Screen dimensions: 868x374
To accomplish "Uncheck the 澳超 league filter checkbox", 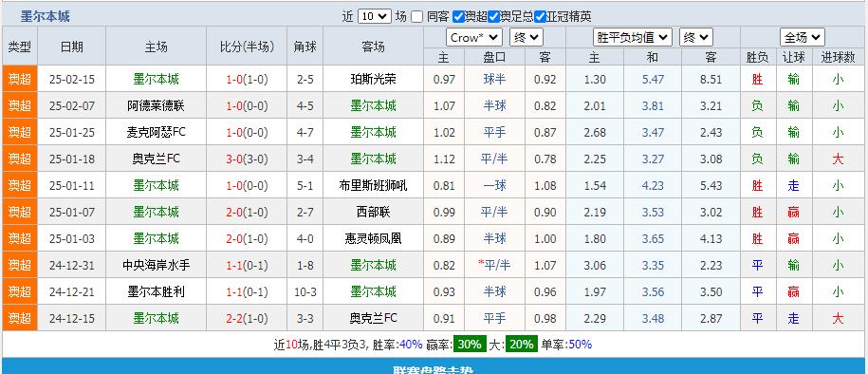I will point(458,17).
